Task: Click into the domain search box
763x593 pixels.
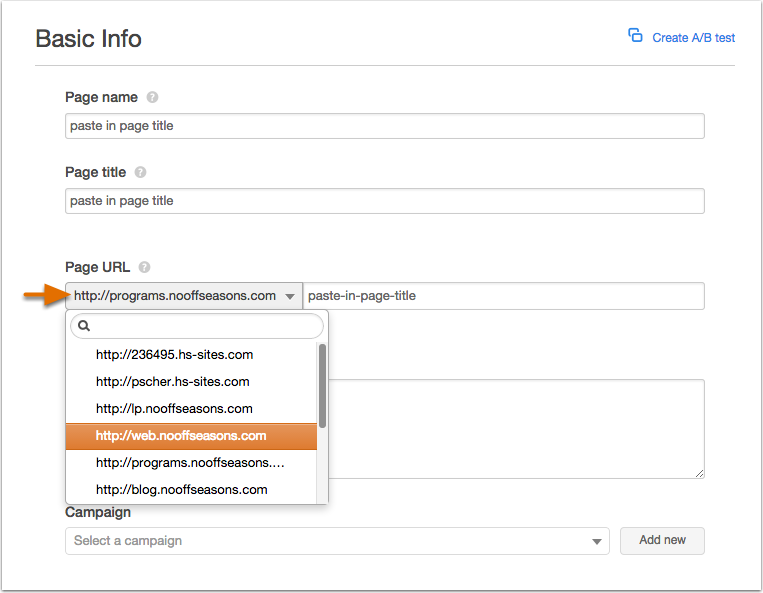Action: 197,326
